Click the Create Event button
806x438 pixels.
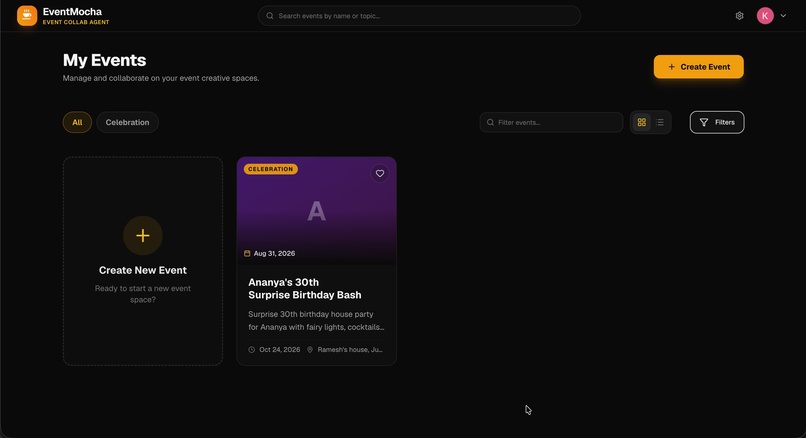coord(699,67)
